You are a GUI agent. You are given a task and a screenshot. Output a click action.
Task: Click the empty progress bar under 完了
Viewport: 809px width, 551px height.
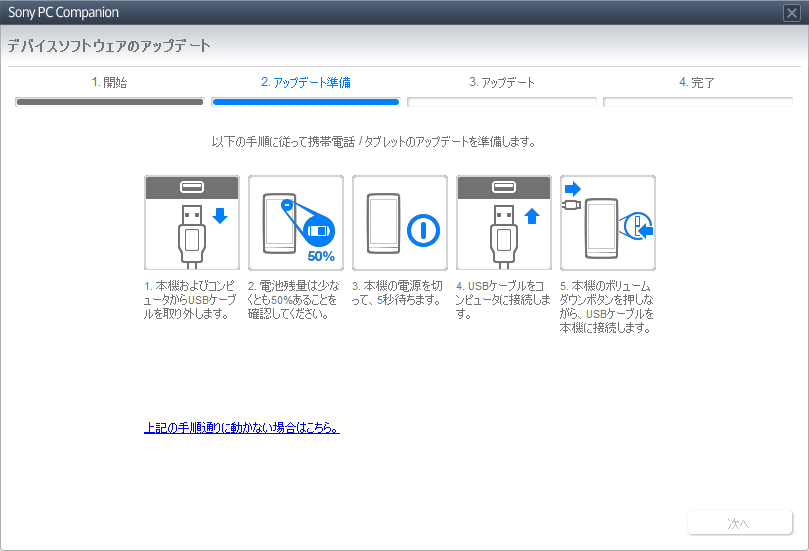click(x=698, y=102)
